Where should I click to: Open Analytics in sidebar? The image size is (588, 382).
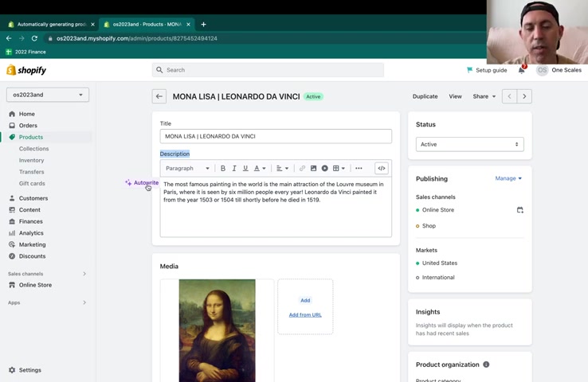point(31,233)
